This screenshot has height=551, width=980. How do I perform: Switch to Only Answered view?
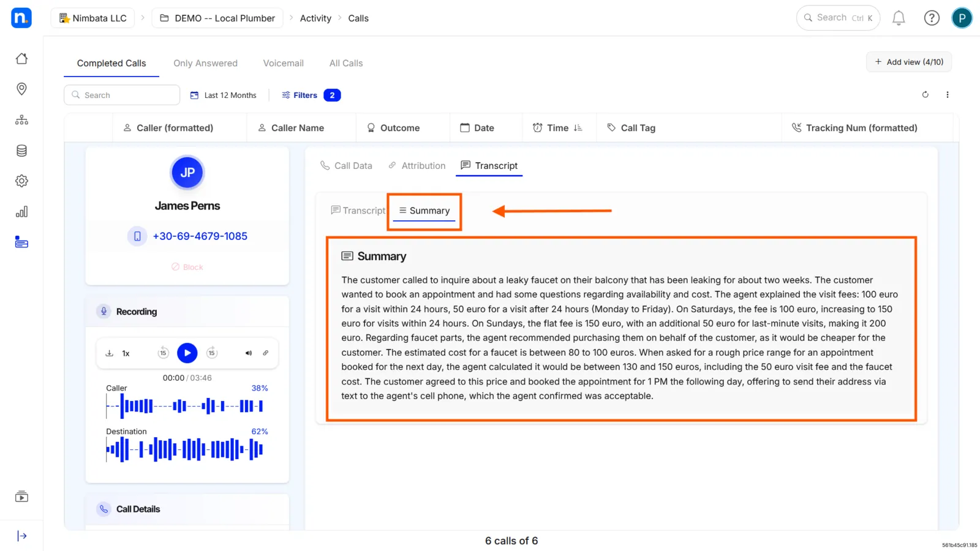coord(205,63)
